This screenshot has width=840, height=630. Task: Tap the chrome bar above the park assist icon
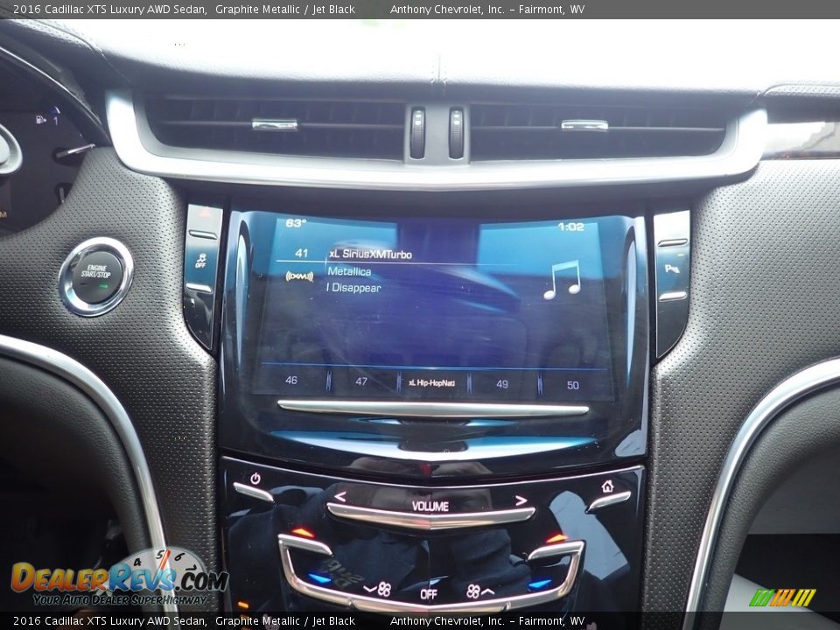(672, 242)
